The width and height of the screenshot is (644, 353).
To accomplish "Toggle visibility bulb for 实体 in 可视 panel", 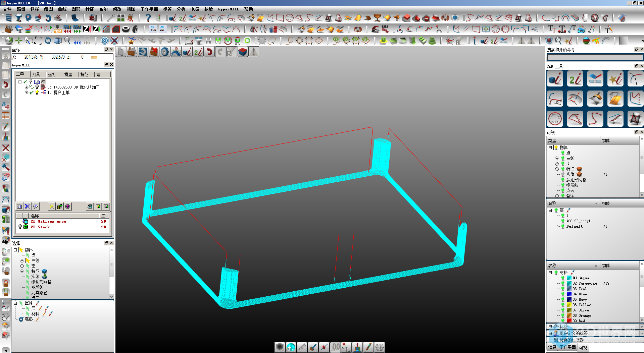I will pyautogui.click(x=563, y=174).
